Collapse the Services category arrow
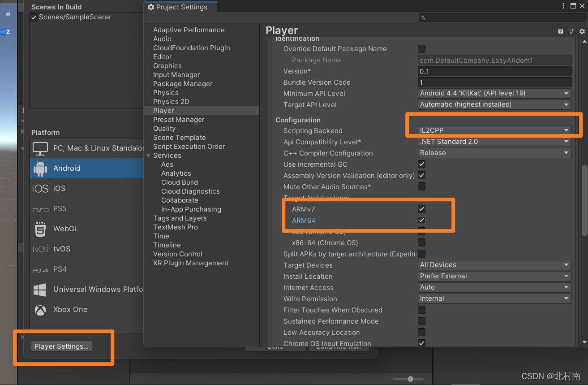This screenshot has height=385, width=588. tap(148, 156)
